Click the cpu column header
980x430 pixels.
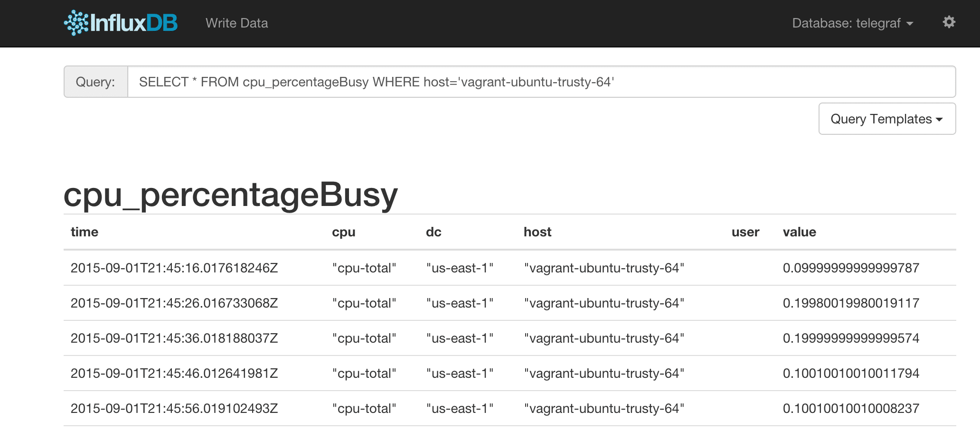coord(343,232)
